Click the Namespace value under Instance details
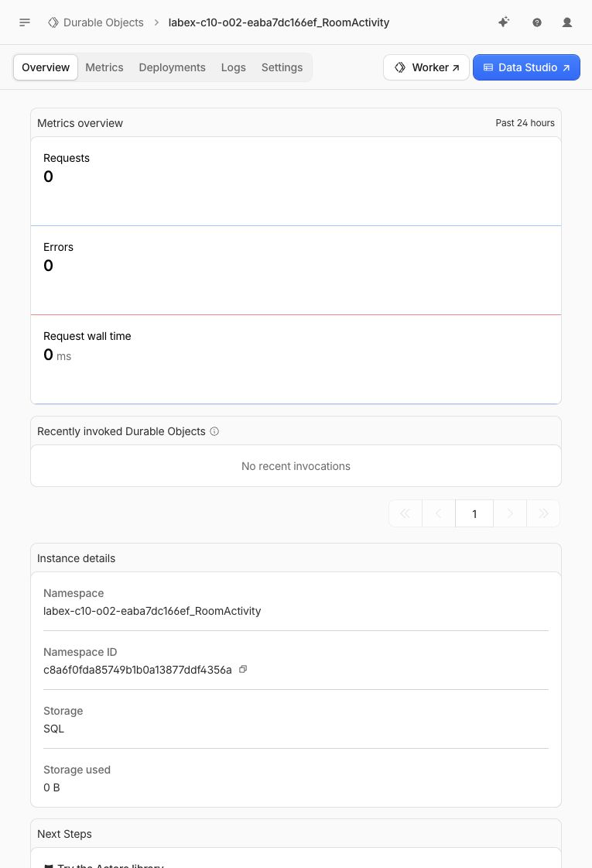The height and width of the screenshot is (868, 592). coord(152,611)
